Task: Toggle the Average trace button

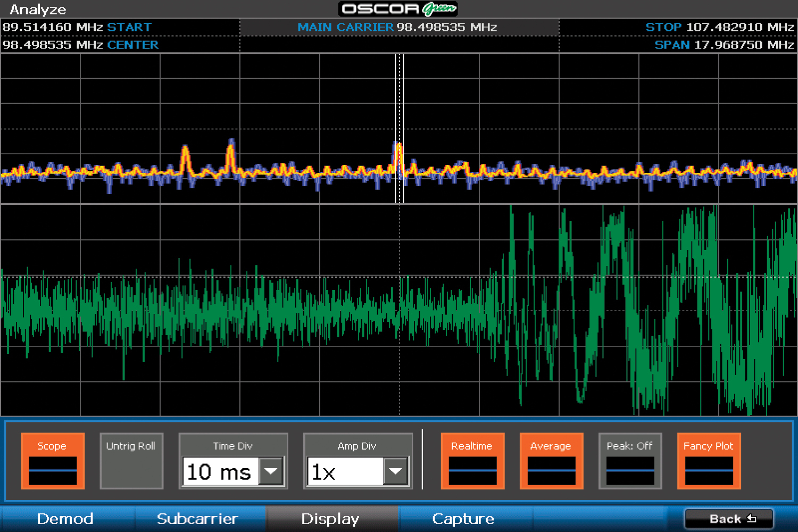Action: pyautogui.click(x=551, y=461)
